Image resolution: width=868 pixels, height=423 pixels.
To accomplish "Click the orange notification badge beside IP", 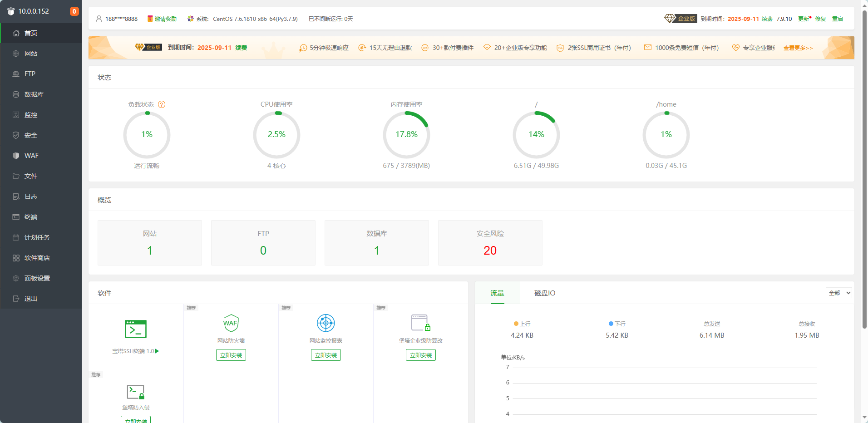I will [x=74, y=11].
